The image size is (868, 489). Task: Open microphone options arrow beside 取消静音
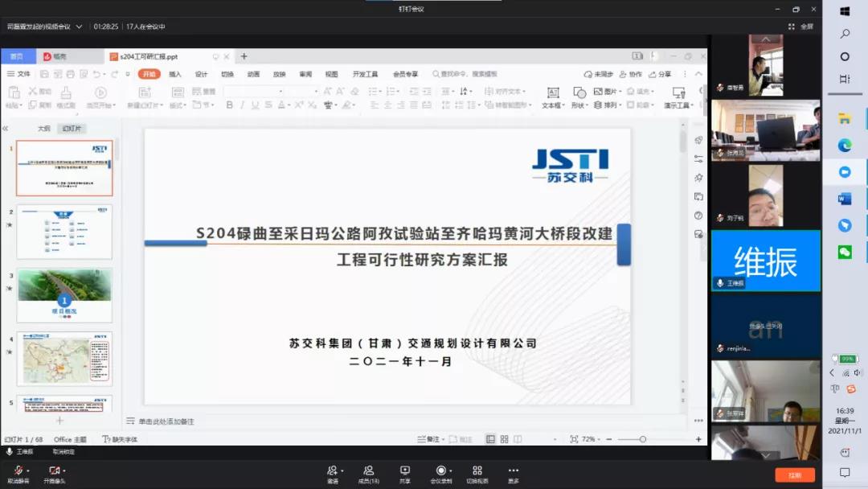28,471
